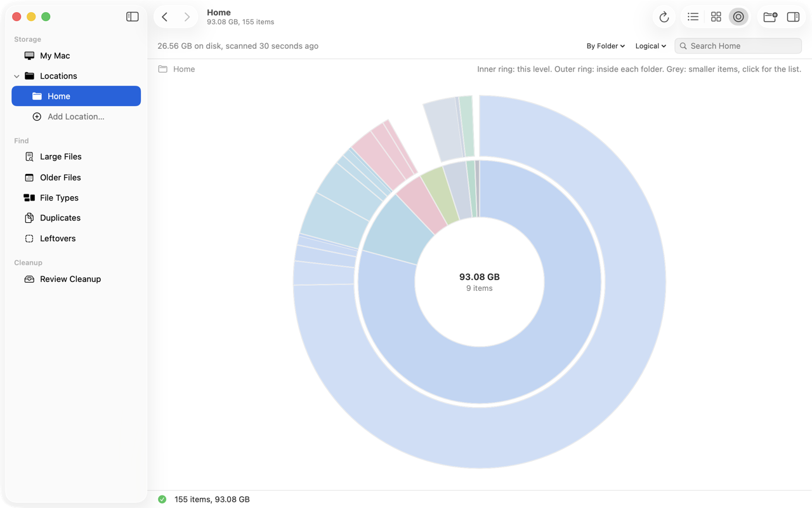Switch to grid view

point(716,17)
